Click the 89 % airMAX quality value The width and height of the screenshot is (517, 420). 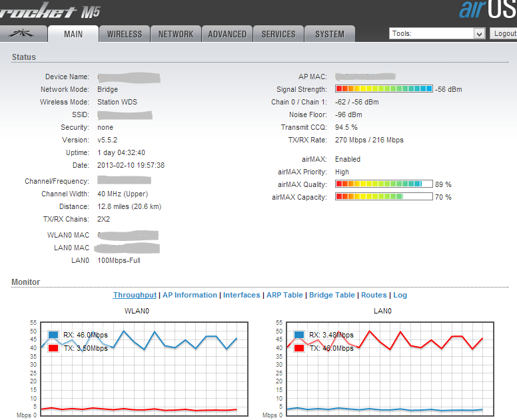tap(443, 184)
